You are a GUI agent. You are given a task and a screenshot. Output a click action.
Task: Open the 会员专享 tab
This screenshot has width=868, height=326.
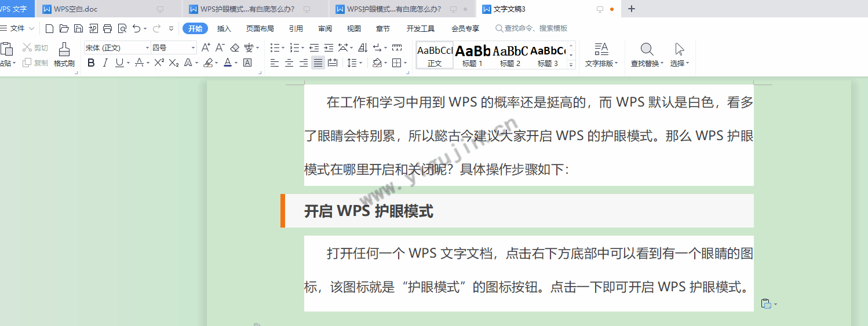pyautogui.click(x=465, y=28)
